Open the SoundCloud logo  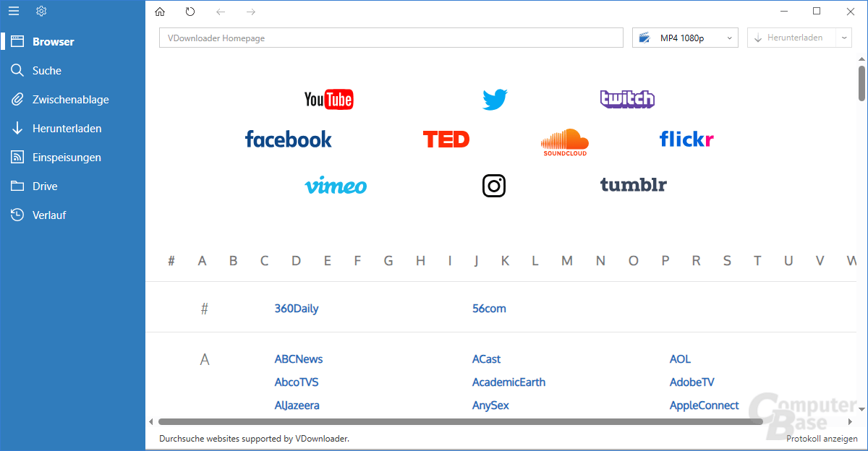565,142
